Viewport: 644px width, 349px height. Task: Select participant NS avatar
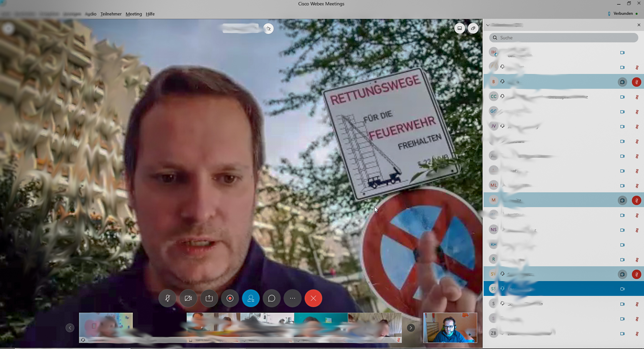493,230
